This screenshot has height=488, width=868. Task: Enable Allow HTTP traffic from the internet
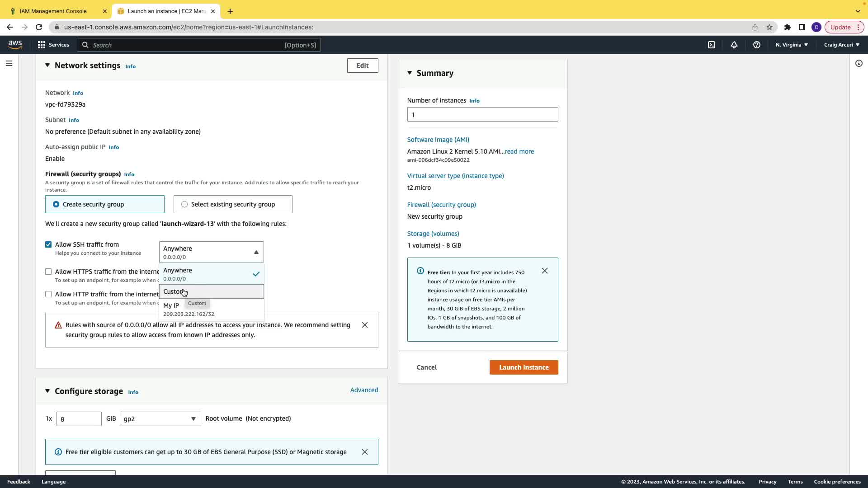click(x=48, y=294)
